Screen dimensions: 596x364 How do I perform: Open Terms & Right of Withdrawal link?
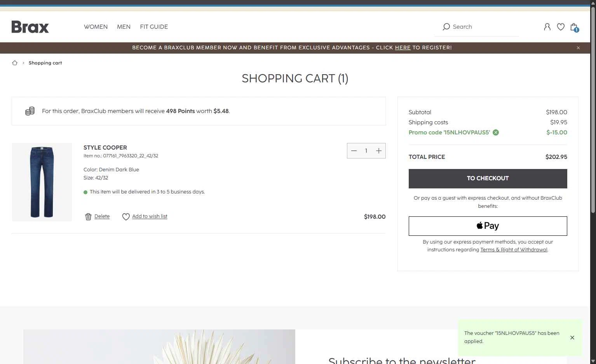click(x=514, y=250)
